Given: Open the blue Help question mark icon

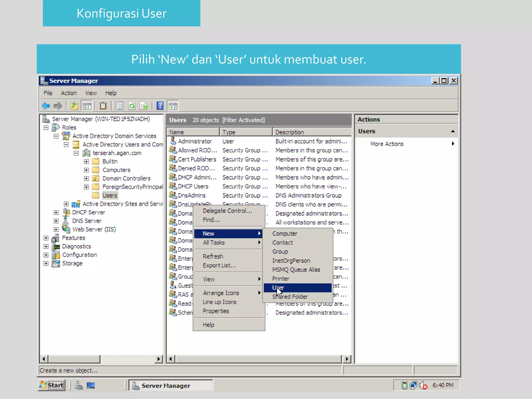Looking at the screenshot, I should (160, 106).
